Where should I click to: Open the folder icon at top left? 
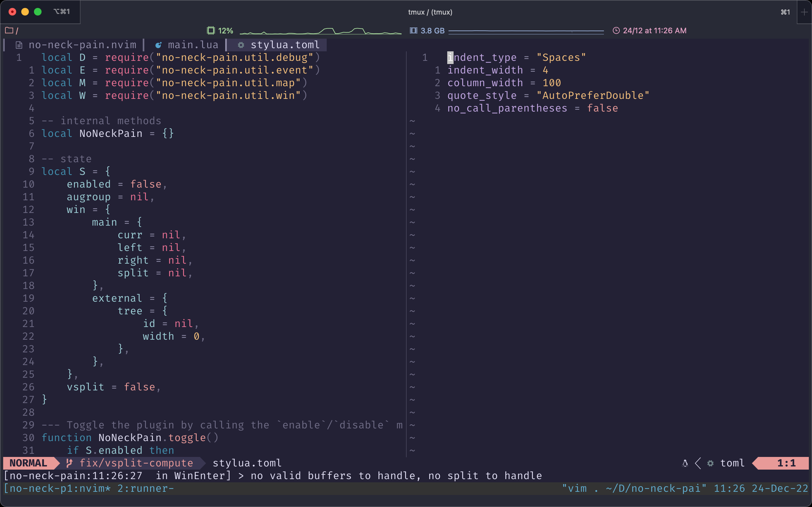(10, 30)
